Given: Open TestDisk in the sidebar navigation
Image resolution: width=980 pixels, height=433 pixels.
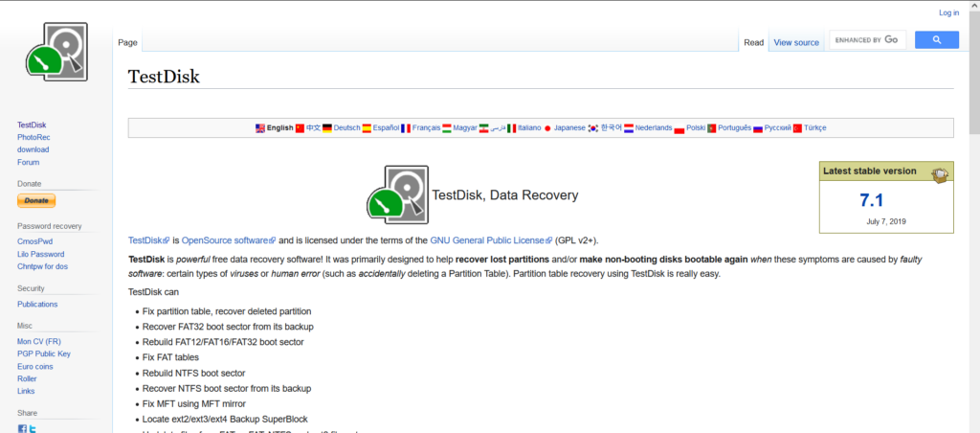Looking at the screenshot, I should click(x=32, y=125).
